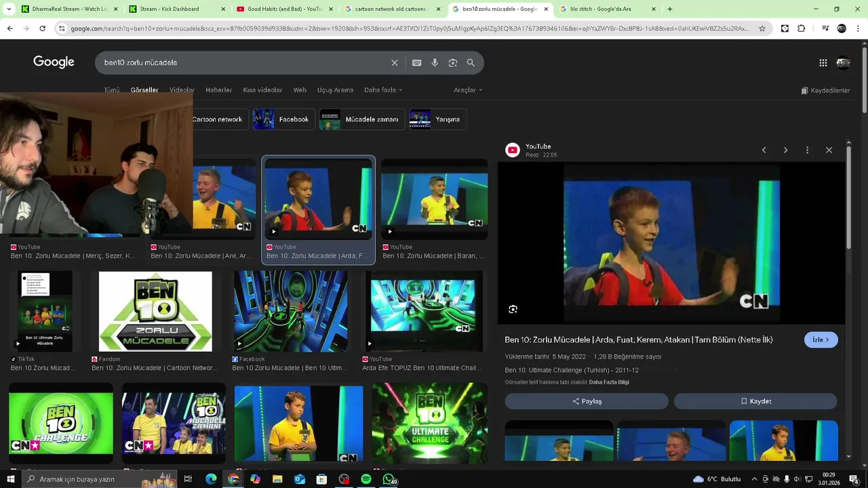Open notification center on taskbar
The width and height of the screenshot is (868, 488).
pos(854,479)
